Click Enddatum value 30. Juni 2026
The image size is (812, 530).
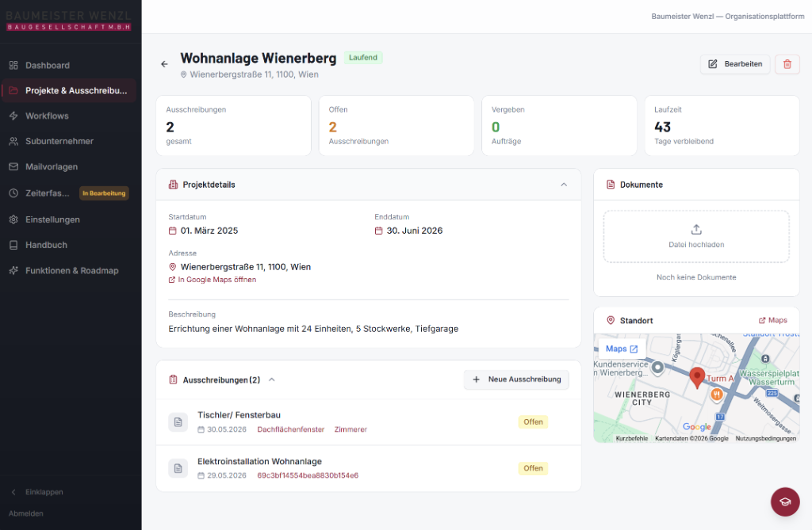[415, 231]
